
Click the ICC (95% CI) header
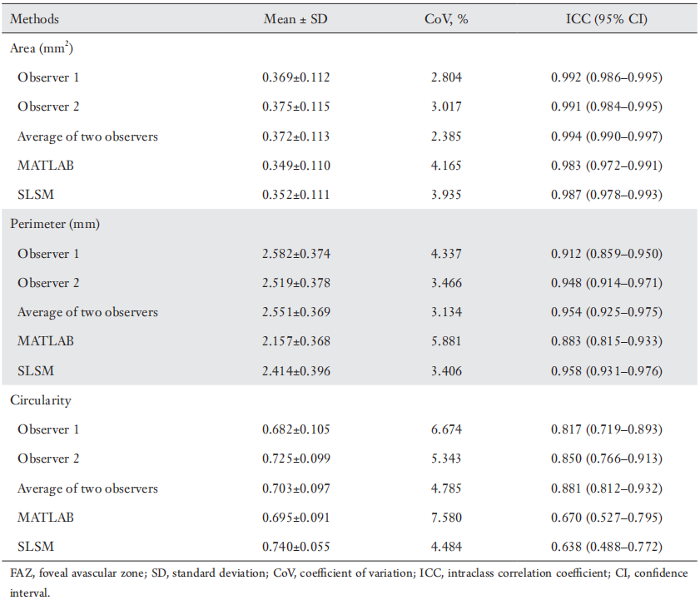coord(606,19)
